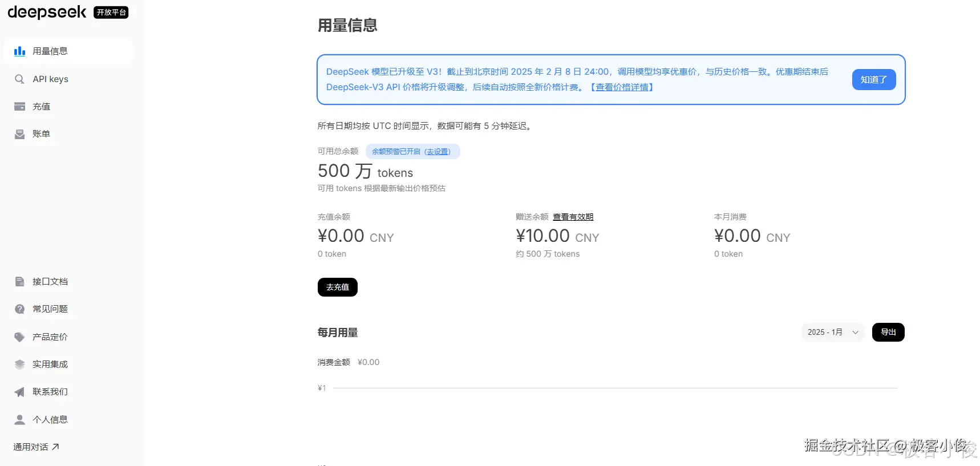980x466 pixels.
Task: Click the person icon beside 个人信息
Action: (19, 420)
